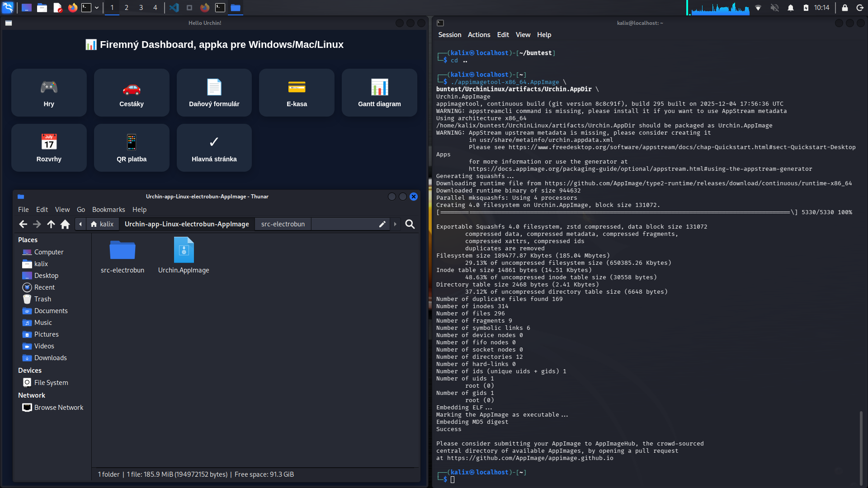The width and height of the screenshot is (868, 488).
Task: Open the Hlavná stránka card
Action: [214, 148]
